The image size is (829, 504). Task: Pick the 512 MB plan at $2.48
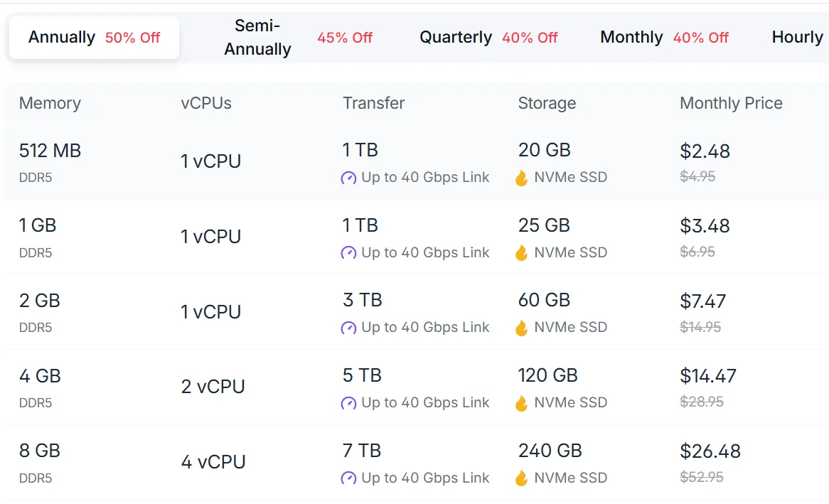pyautogui.click(x=705, y=151)
